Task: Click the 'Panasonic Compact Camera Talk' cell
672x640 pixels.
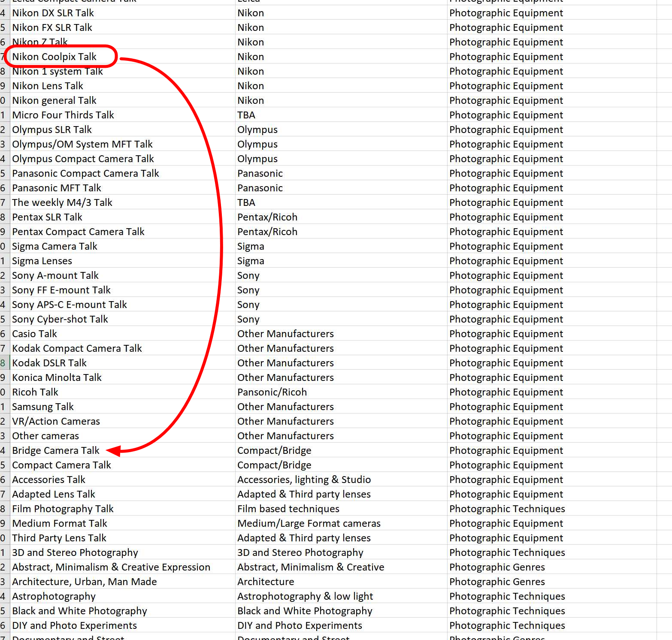Action: 122,173
